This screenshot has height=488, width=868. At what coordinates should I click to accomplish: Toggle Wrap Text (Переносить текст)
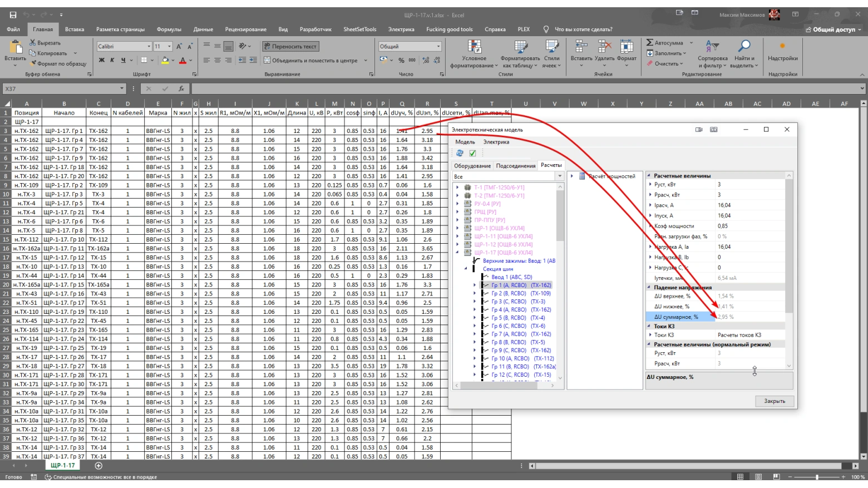click(x=290, y=47)
